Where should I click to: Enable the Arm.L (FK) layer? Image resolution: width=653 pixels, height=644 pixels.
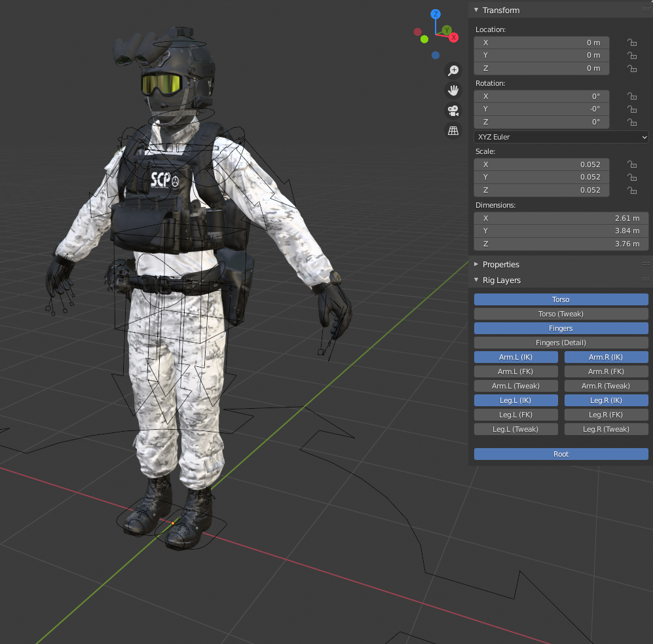coord(516,371)
